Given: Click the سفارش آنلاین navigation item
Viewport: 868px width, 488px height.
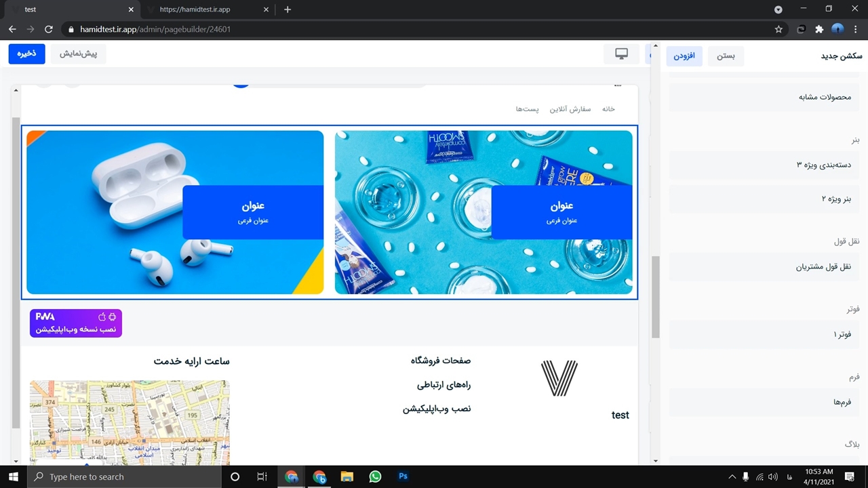Looking at the screenshot, I should click(570, 109).
